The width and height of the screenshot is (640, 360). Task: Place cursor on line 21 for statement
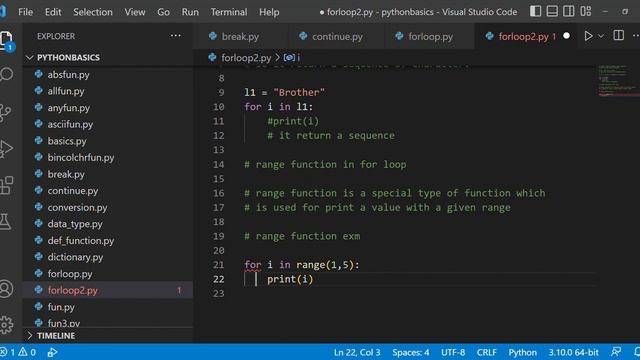pos(302,265)
